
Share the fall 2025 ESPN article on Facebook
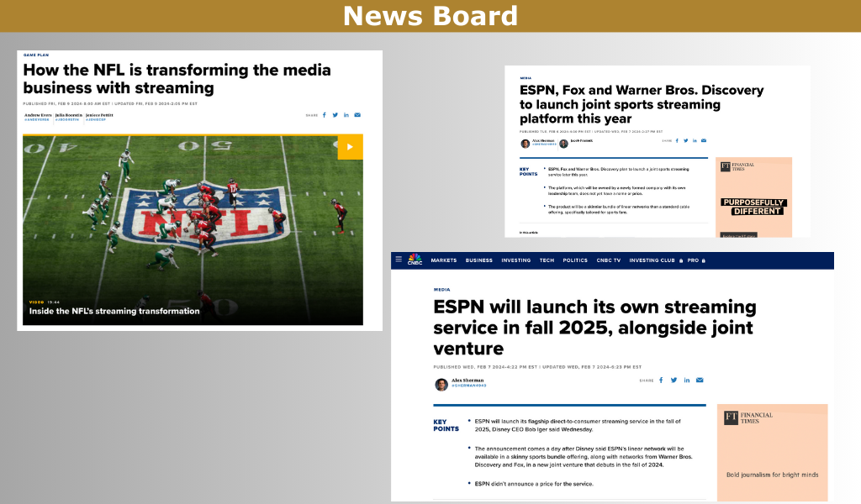[661, 380]
